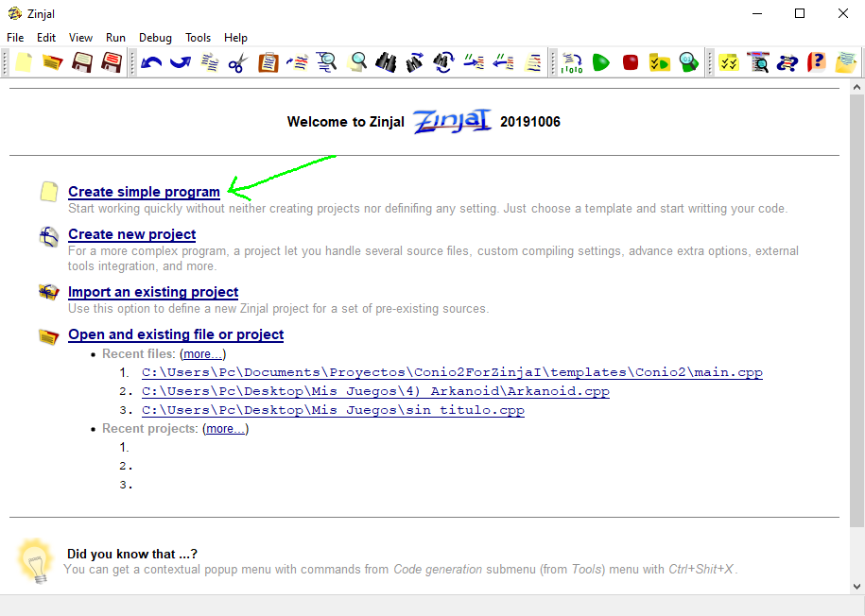Open the Tools menu
Viewport: 865px width, 616px height.
pyautogui.click(x=198, y=38)
